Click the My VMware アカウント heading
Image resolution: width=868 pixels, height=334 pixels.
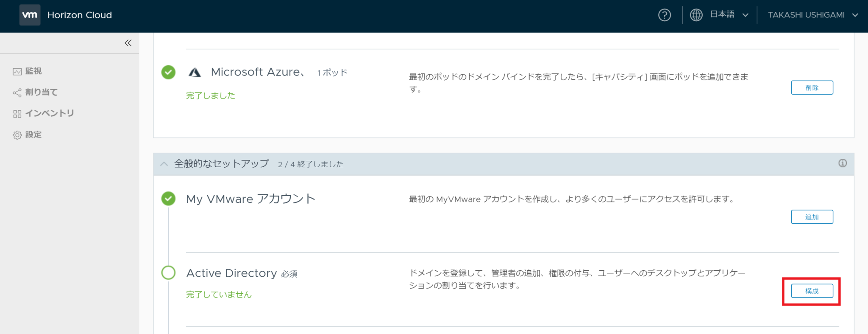[x=251, y=199]
